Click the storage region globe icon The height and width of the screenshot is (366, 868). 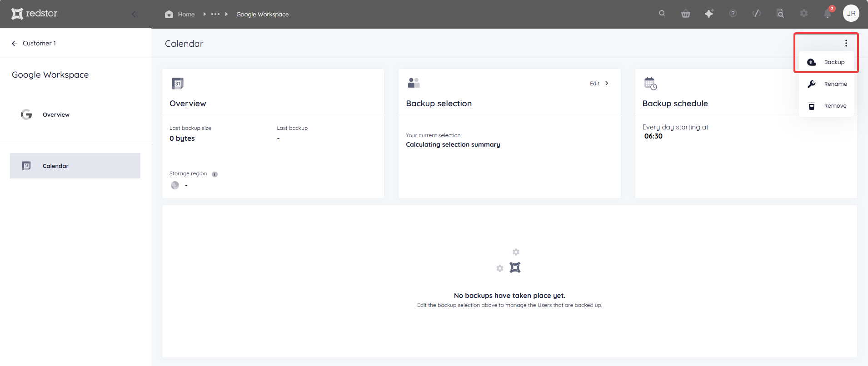[x=175, y=185]
